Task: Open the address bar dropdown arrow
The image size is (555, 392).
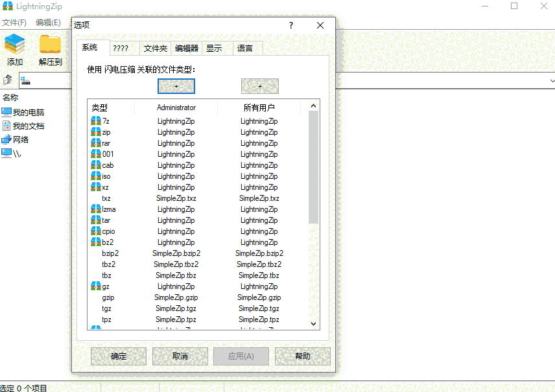Action: [x=552, y=81]
